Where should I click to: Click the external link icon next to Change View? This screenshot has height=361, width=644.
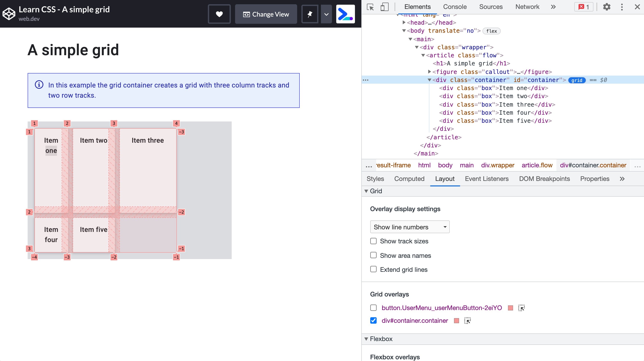click(x=310, y=14)
